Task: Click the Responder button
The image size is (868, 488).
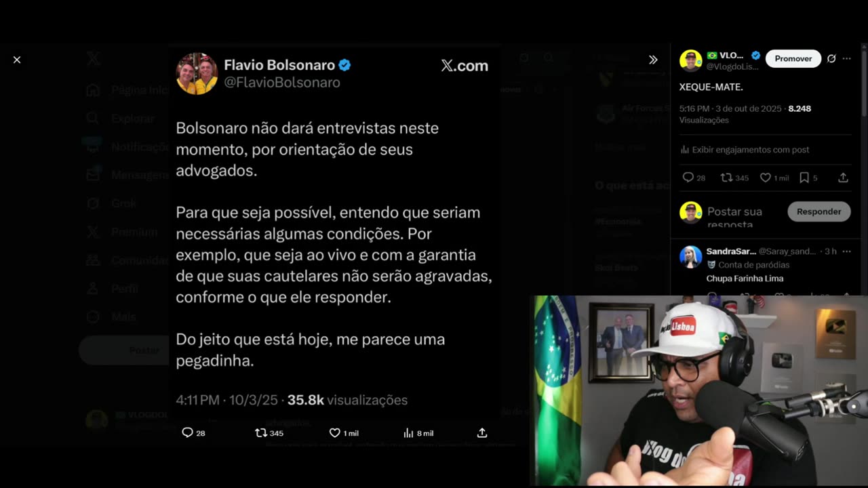Action: pos(818,211)
